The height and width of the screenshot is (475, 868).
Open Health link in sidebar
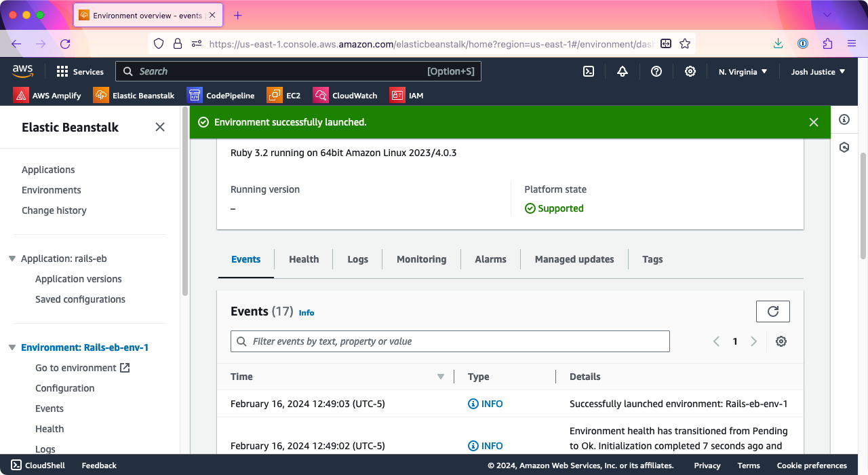pyautogui.click(x=50, y=429)
